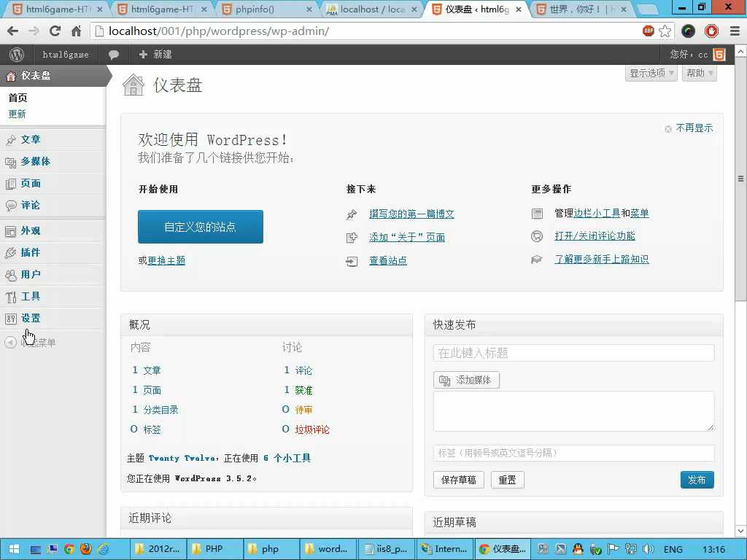Screen dimensions: 747x560
Task: Open the Chrome hamburger menu
Action: point(735,31)
